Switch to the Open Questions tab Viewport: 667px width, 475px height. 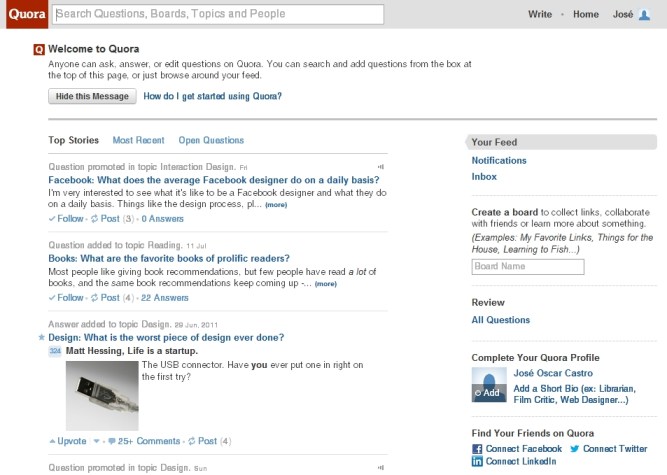click(211, 141)
